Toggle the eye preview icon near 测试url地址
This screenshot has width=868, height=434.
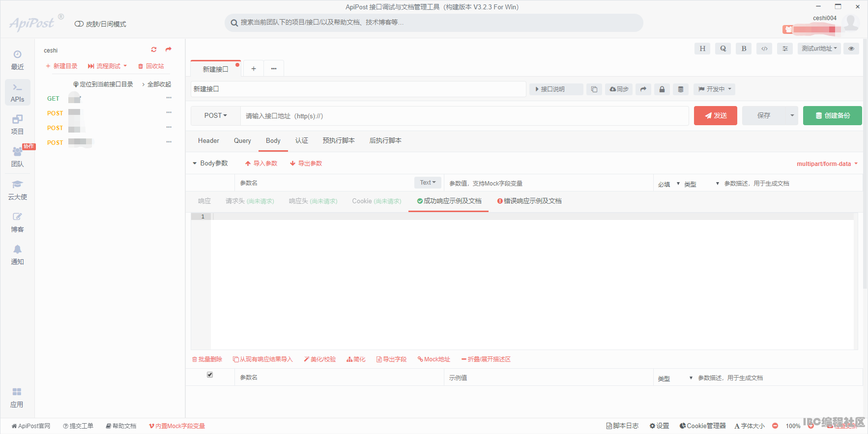pos(851,49)
